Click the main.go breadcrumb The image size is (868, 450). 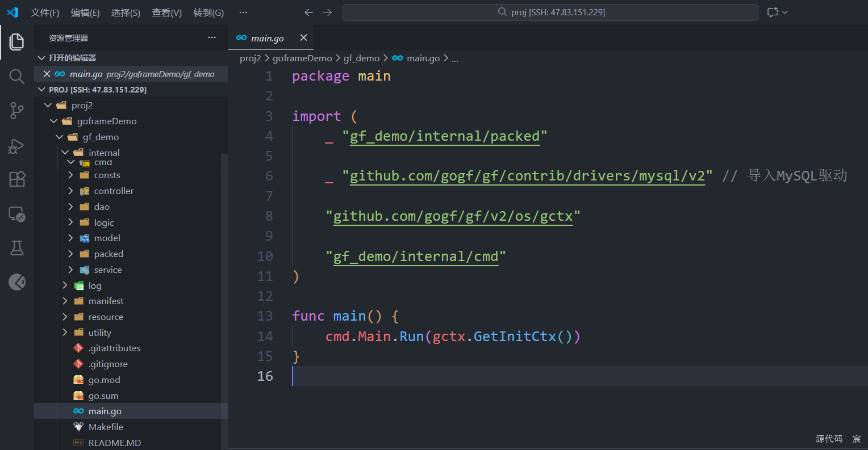423,58
